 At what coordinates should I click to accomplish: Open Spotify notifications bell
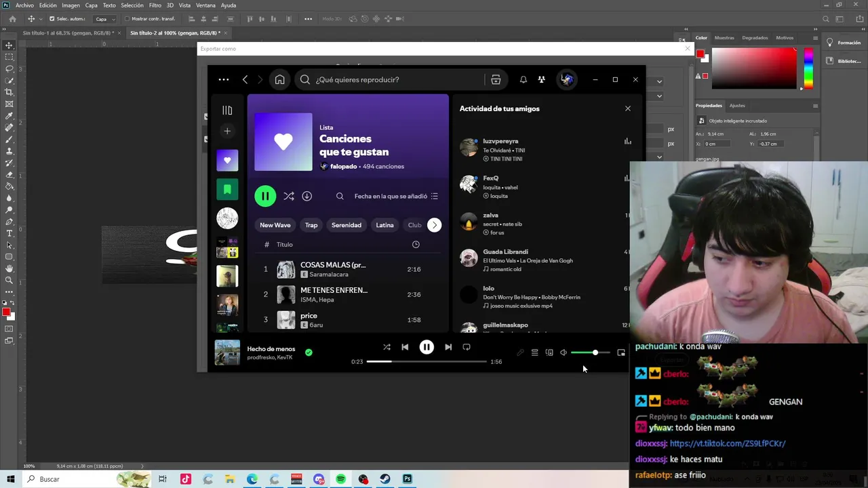pyautogui.click(x=524, y=80)
